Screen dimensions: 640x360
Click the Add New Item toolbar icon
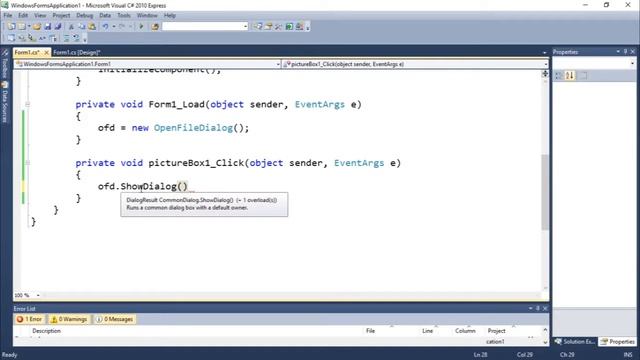[x=22, y=27]
